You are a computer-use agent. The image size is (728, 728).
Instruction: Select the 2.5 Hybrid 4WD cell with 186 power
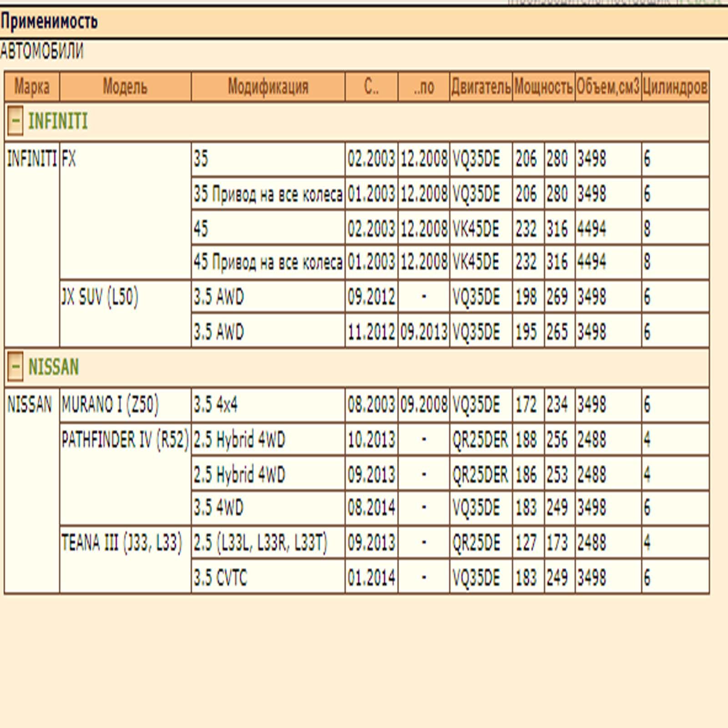[x=268, y=474]
